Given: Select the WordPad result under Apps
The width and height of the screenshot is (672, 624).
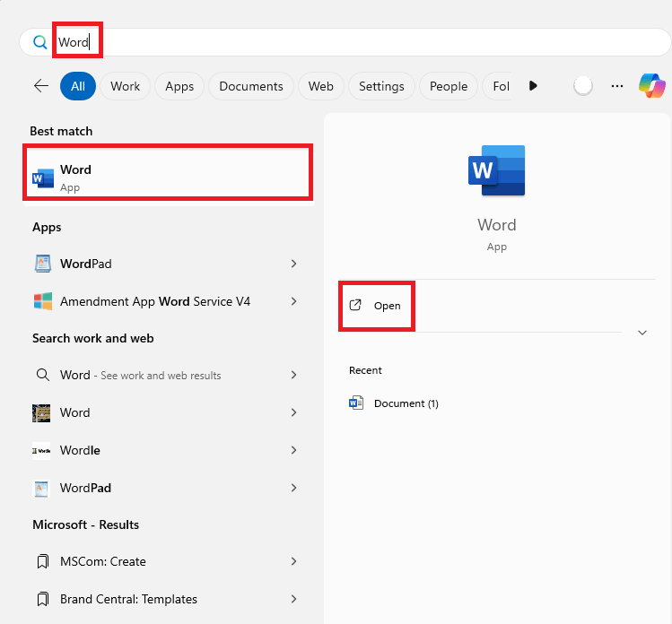Looking at the screenshot, I should coord(168,264).
